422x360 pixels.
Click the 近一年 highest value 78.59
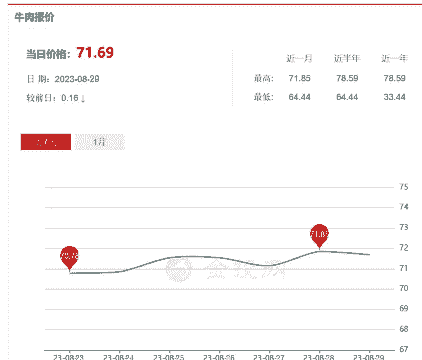(x=394, y=78)
